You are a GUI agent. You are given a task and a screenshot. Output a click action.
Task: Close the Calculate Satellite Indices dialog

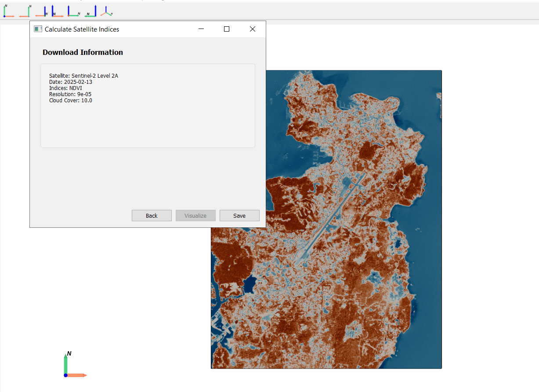[252, 29]
